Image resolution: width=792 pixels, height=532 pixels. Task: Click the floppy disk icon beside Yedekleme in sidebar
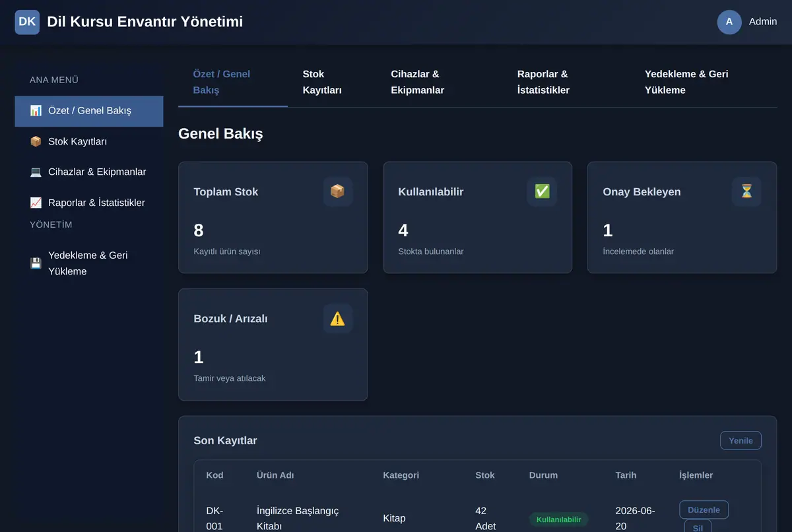pyautogui.click(x=36, y=263)
